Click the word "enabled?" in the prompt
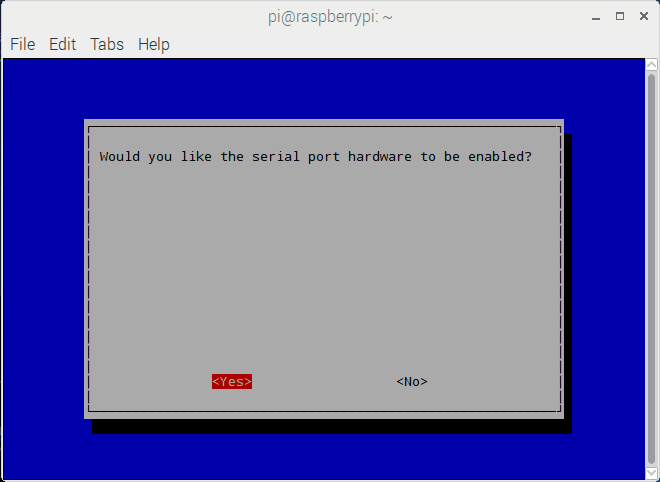Viewport: 660px width, 482px height. [500, 157]
